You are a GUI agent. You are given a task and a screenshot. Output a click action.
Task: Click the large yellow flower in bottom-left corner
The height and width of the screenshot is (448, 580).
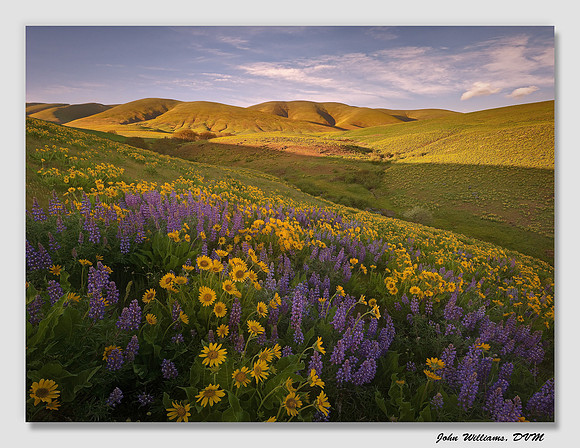coord(44,392)
